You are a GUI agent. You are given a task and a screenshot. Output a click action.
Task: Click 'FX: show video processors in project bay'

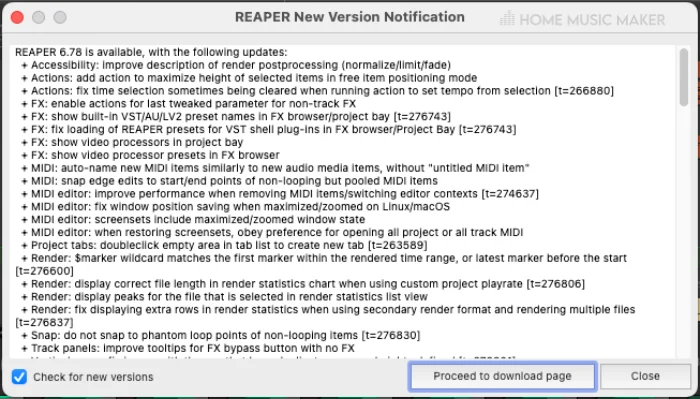coord(132,142)
